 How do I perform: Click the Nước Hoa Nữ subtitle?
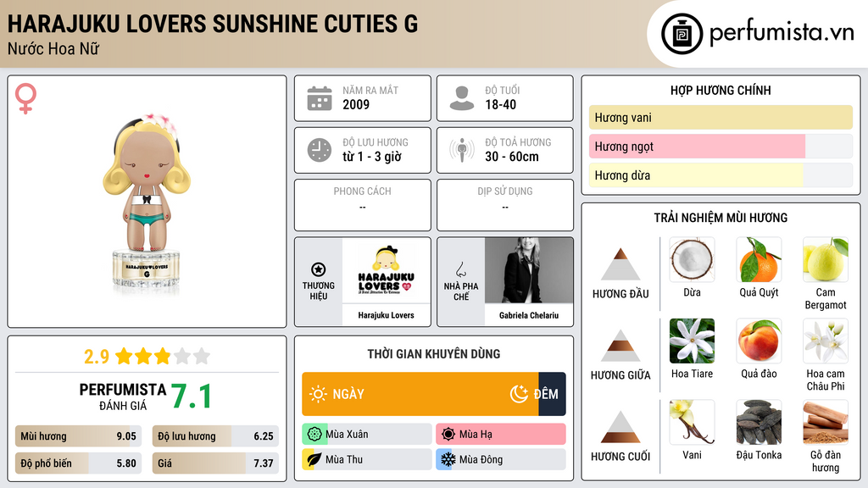tap(53, 49)
